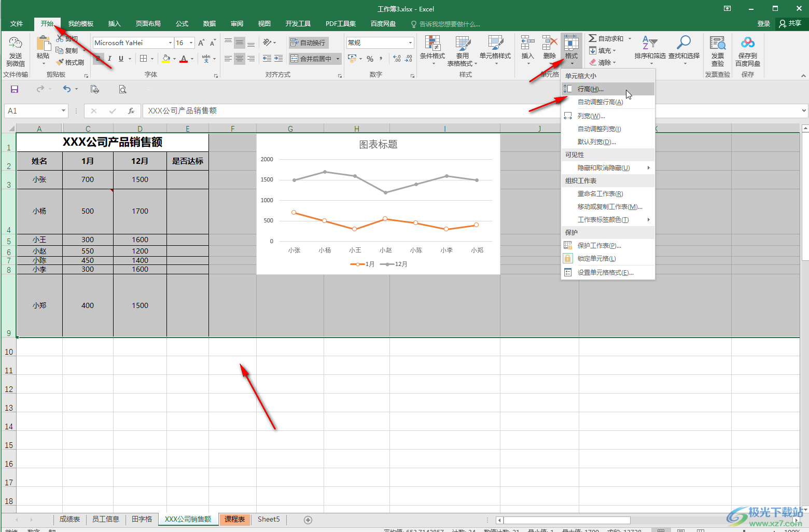Open the font name dropdown
This screenshot has width=809, height=532.
click(170, 43)
